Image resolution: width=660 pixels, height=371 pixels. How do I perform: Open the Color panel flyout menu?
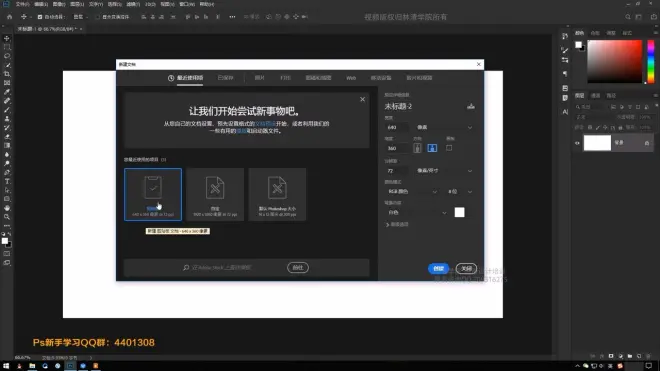click(x=655, y=32)
